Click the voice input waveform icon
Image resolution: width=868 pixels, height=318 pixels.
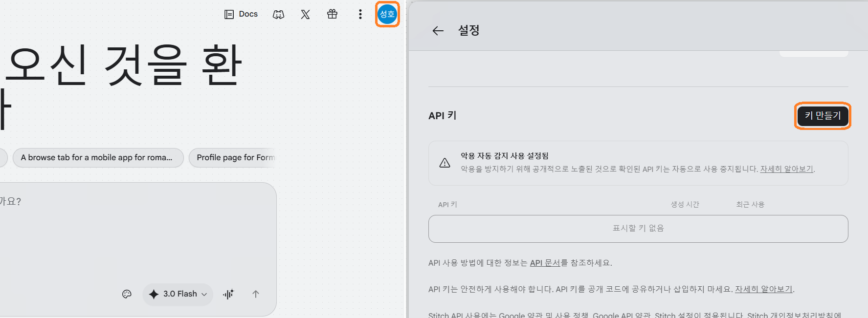pyautogui.click(x=228, y=294)
